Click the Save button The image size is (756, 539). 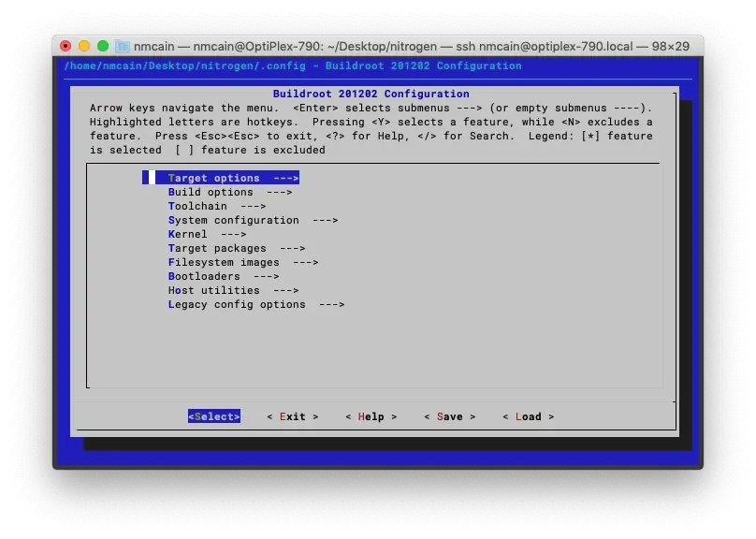[x=449, y=416]
